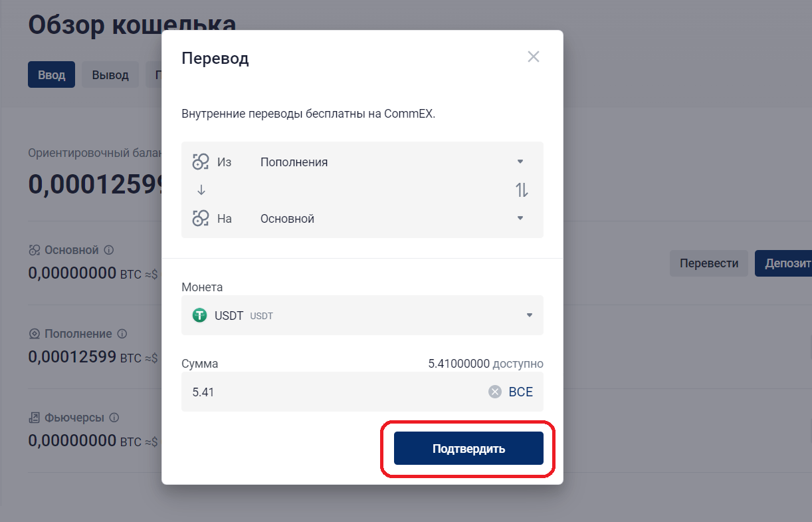Screen dimensions: 812x522
Task: Close the Перевод transfer dialog
Action: (x=533, y=57)
